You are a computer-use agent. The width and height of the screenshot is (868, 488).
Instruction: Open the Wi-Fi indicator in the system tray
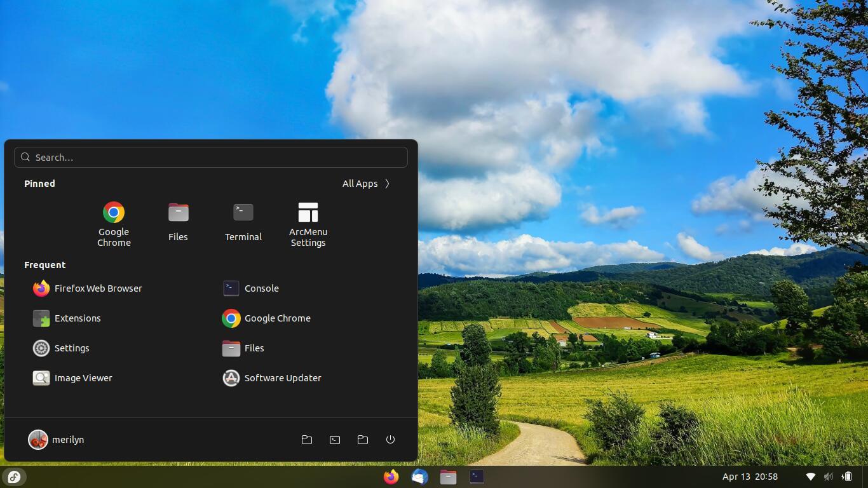tap(810, 477)
